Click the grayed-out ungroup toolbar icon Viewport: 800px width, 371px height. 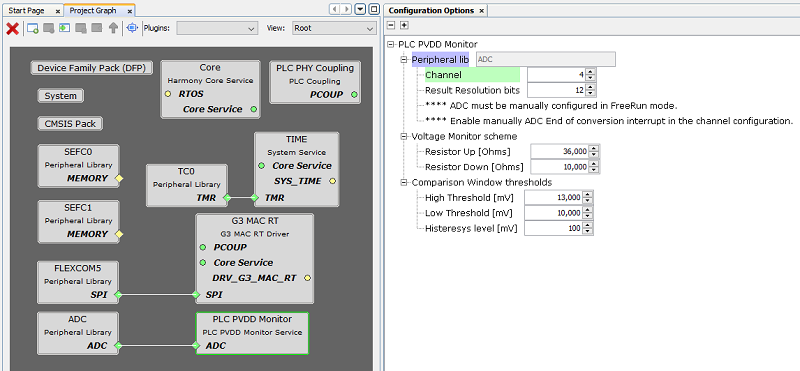coord(81,29)
